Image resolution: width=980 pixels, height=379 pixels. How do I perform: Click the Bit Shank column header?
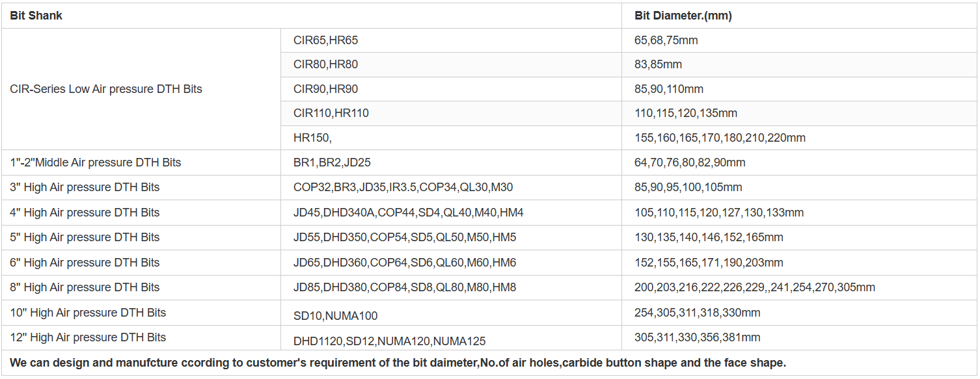tap(36, 16)
